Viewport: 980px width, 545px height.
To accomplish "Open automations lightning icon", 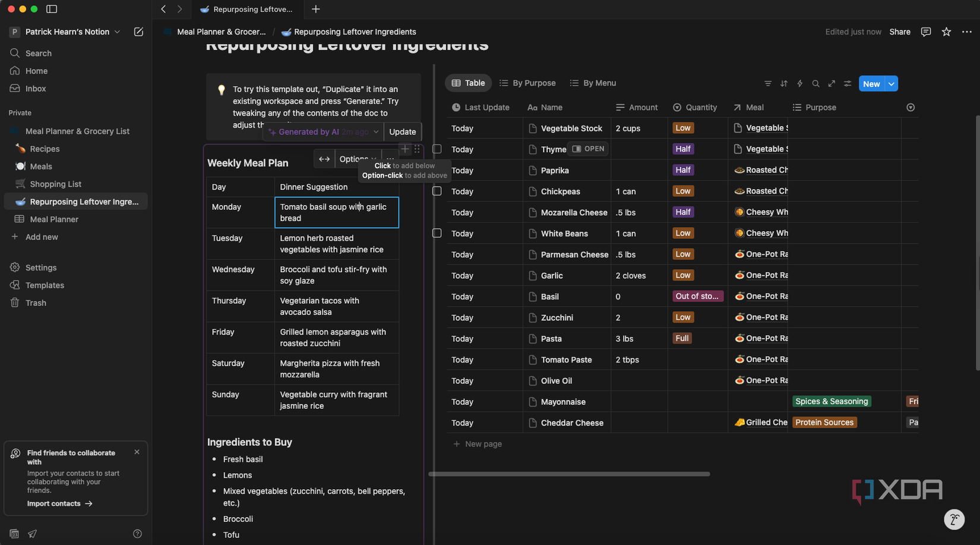I will (800, 83).
